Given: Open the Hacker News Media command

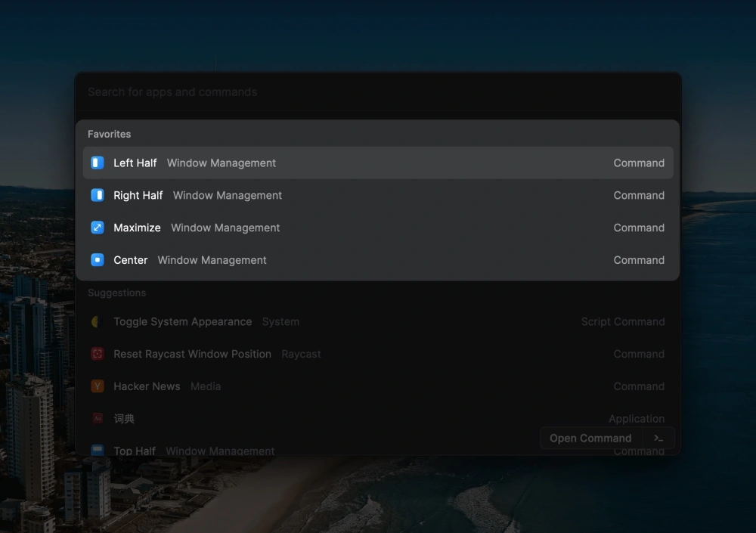Looking at the screenshot, I should (378, 386).
